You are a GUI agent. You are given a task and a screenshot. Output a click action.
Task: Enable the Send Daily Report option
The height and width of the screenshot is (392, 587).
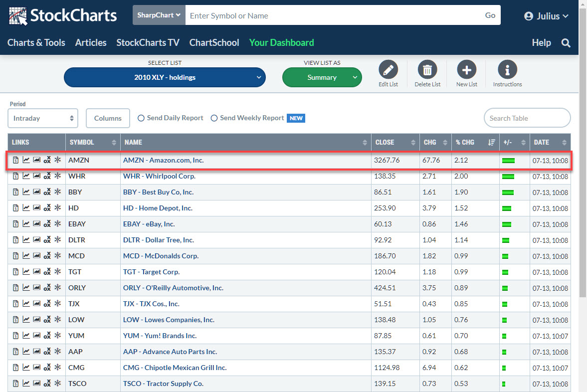141,118
